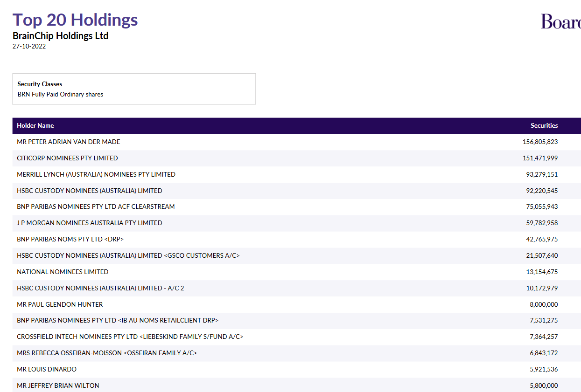Select BNP PARIBAS NOMS PTY LTD <DRP> holder
581x392 pixels.
point(70,239)
